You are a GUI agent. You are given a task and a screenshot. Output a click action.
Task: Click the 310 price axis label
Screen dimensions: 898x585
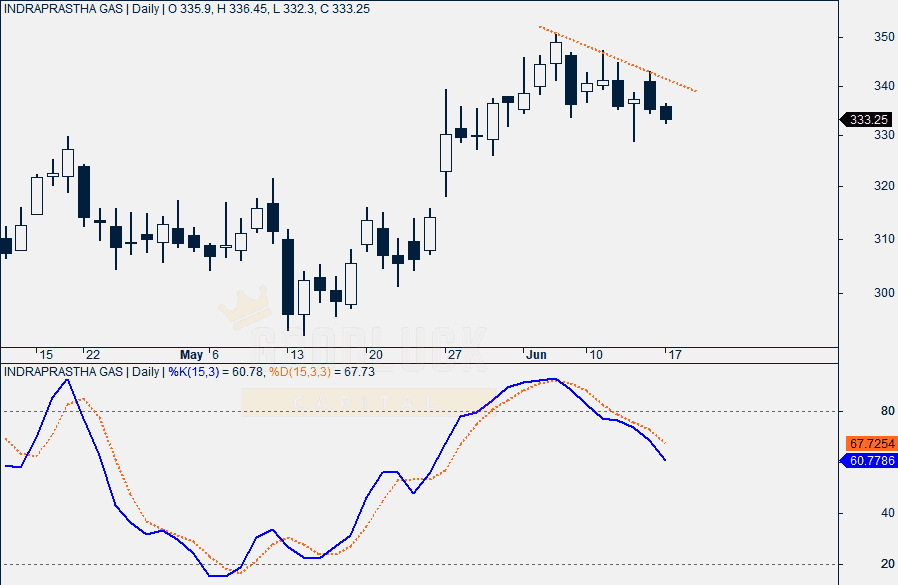(x=884, y=238)
